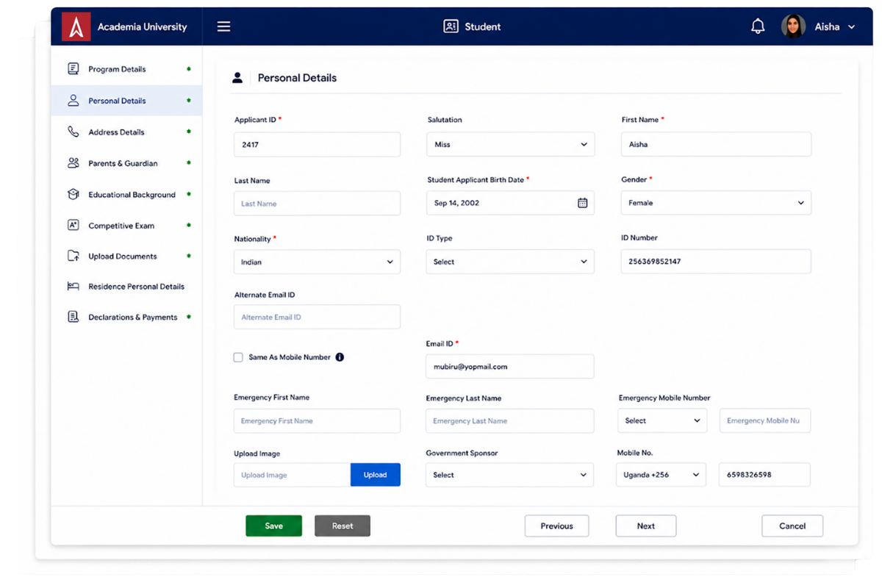Open the Emergency Mobile Number country code dropdown
Viewport: 882px width, 588px height.
(x=662, y=420)
